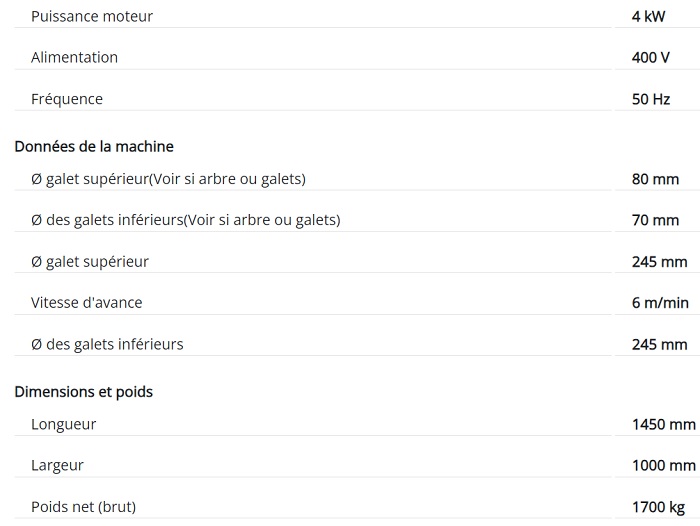Select the 80 mm value
This screenshot has width=700, height=526.
655,179
